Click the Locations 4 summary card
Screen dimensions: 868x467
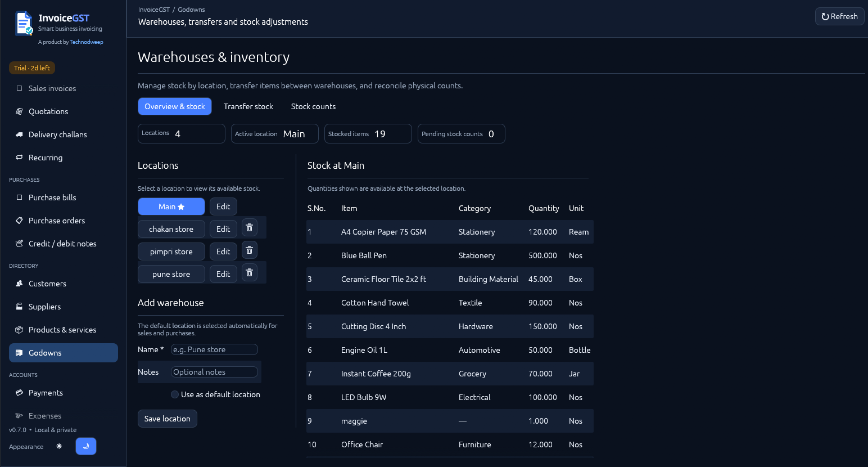(182, 133)
